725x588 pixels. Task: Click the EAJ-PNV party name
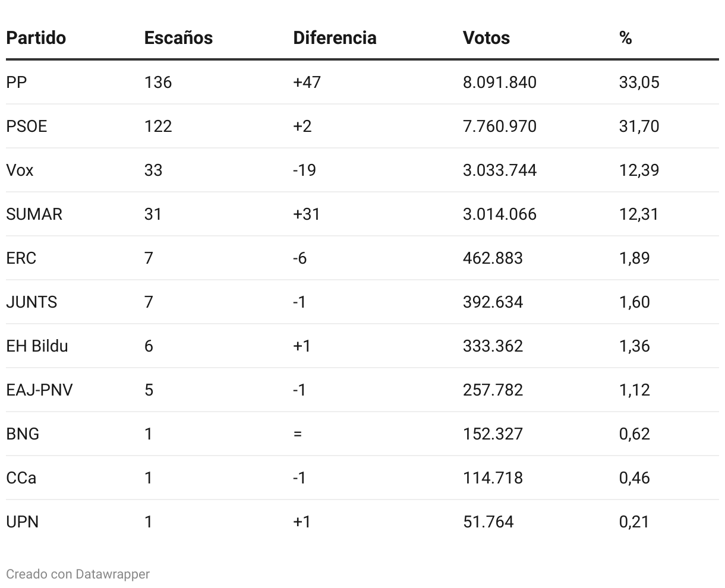click(39, 390)
